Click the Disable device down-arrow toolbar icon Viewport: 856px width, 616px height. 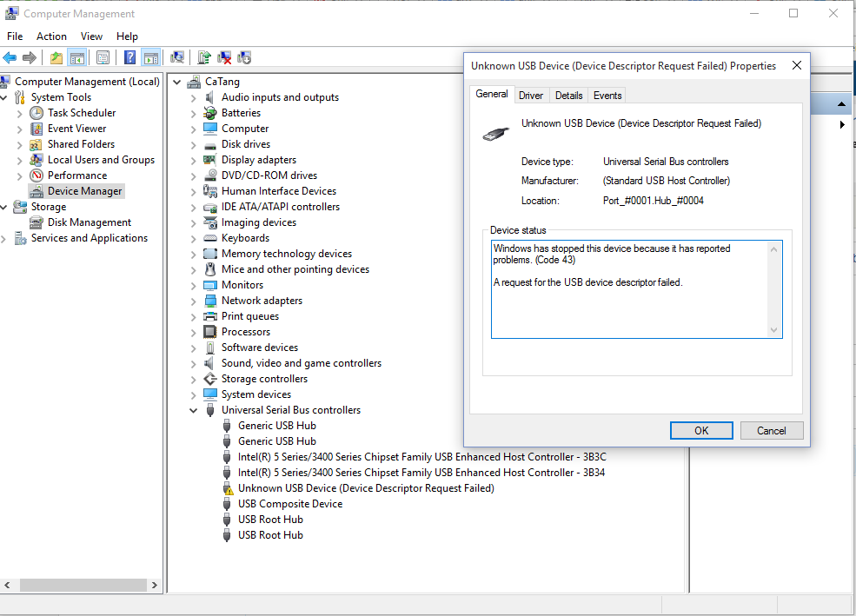[x=244, y=58]
